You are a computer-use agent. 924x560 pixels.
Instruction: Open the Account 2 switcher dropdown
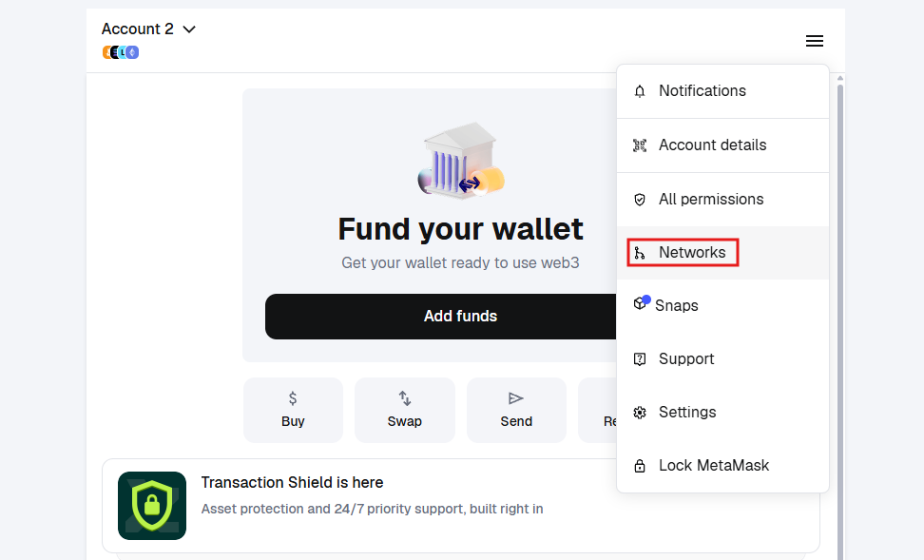click(149, 29)
